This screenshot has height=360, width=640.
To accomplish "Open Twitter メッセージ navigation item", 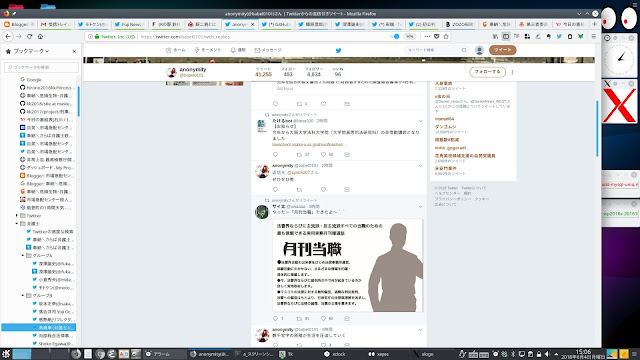I will (268, 50).
